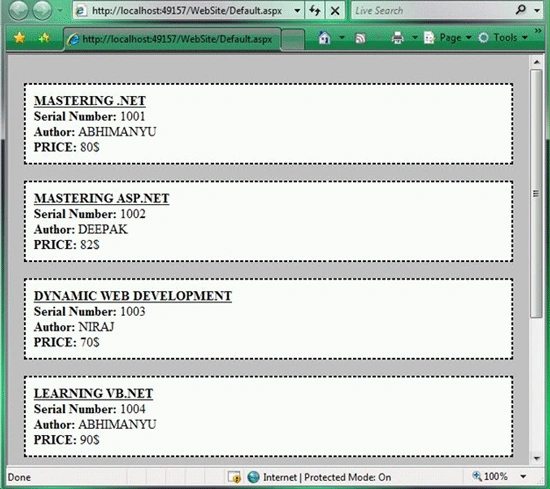Open a new blank tab
Viewport: 550px width, 489px height.
pos(293,39)
